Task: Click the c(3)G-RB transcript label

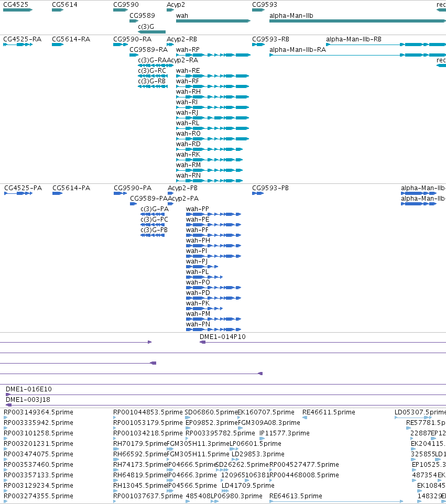Action: (x=152, y=81)
